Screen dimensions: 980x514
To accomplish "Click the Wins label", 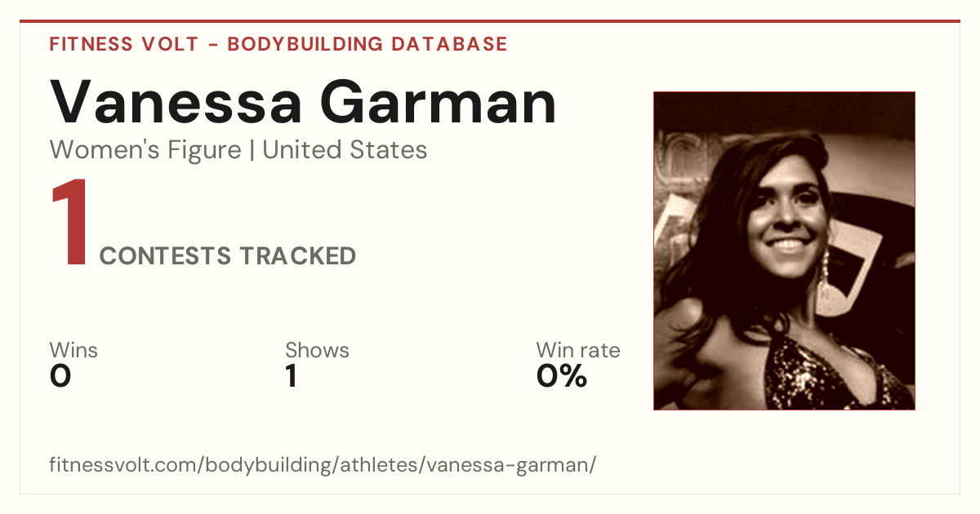I will [73, 351].
